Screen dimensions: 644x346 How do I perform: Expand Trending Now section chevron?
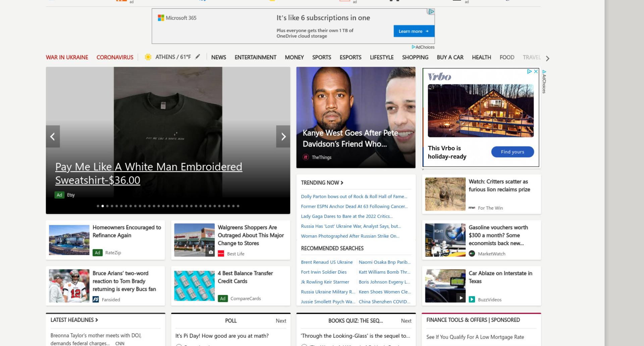pyautogui.click(x=342, y=183)
